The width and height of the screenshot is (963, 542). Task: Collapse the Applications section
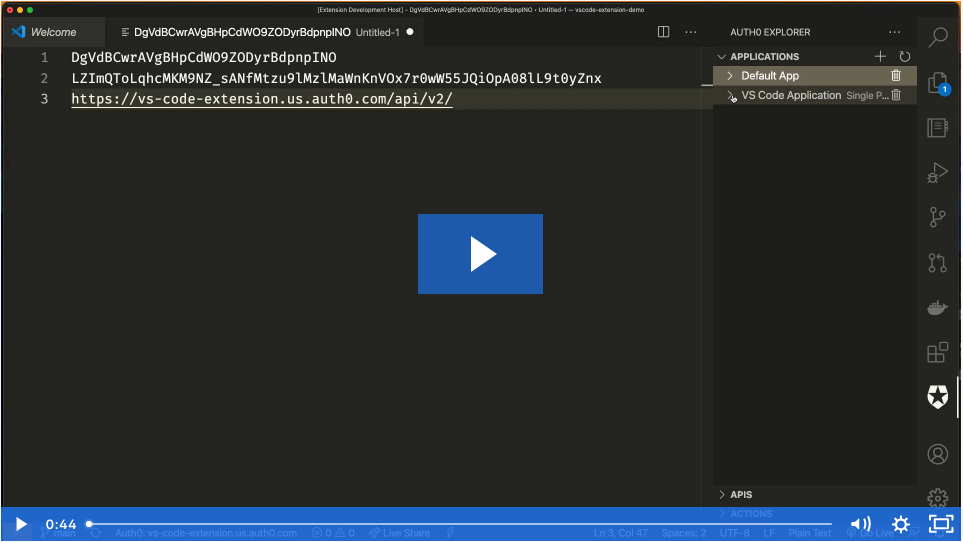(722, 56)
